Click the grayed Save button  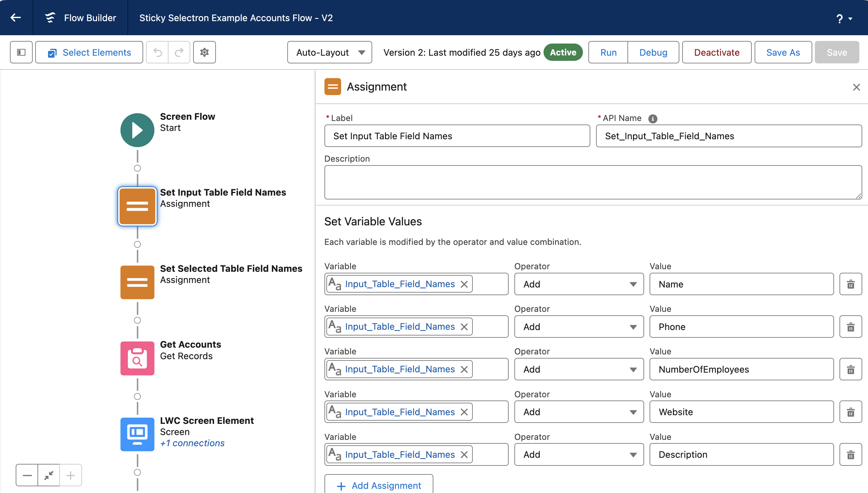click(837, 52)
